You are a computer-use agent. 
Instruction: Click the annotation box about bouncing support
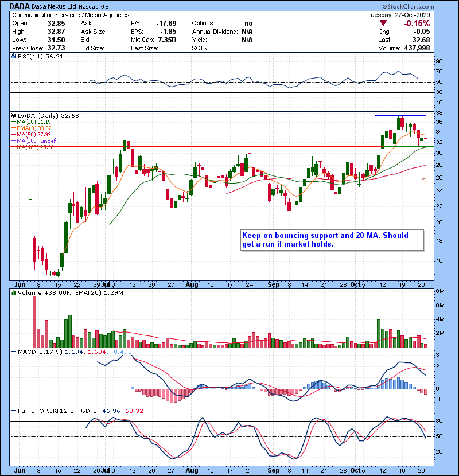(x=332, y=240)
